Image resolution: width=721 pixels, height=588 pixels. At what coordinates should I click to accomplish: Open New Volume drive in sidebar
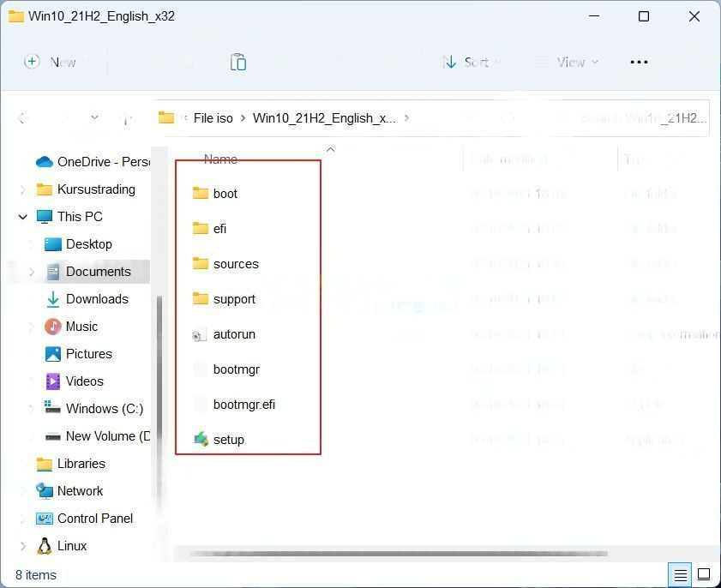pos(98,436)
